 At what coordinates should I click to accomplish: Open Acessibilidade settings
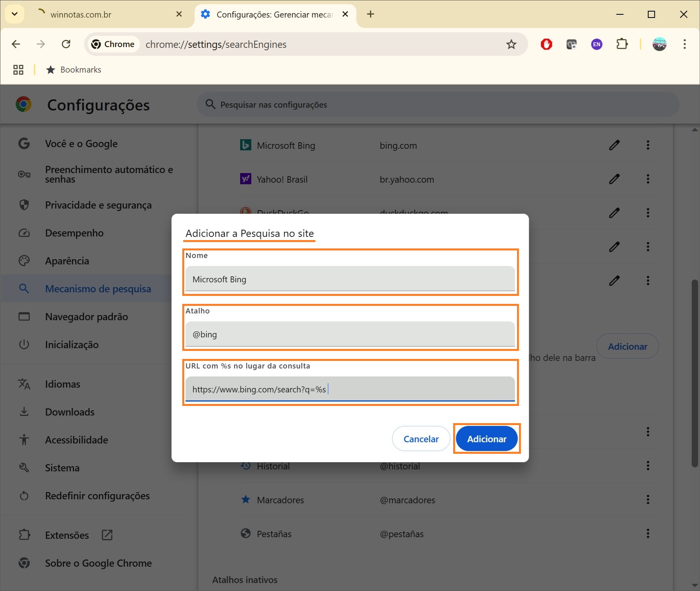click(77, 440)
